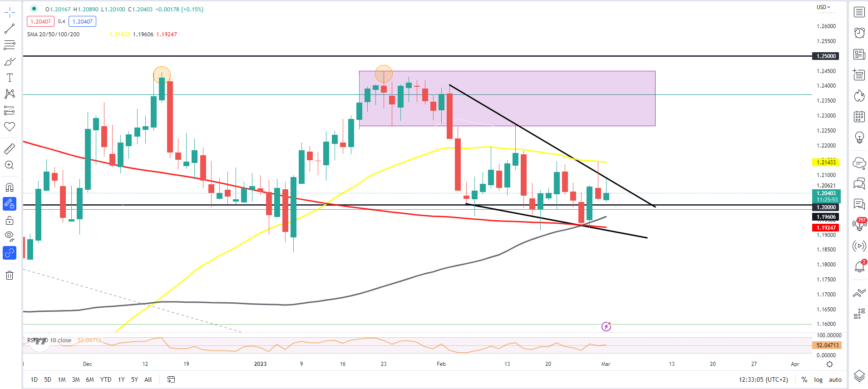Select the orange circle at December peak
Image resolution: width=868 pixels, height=389 pixels.
(162, 75)
